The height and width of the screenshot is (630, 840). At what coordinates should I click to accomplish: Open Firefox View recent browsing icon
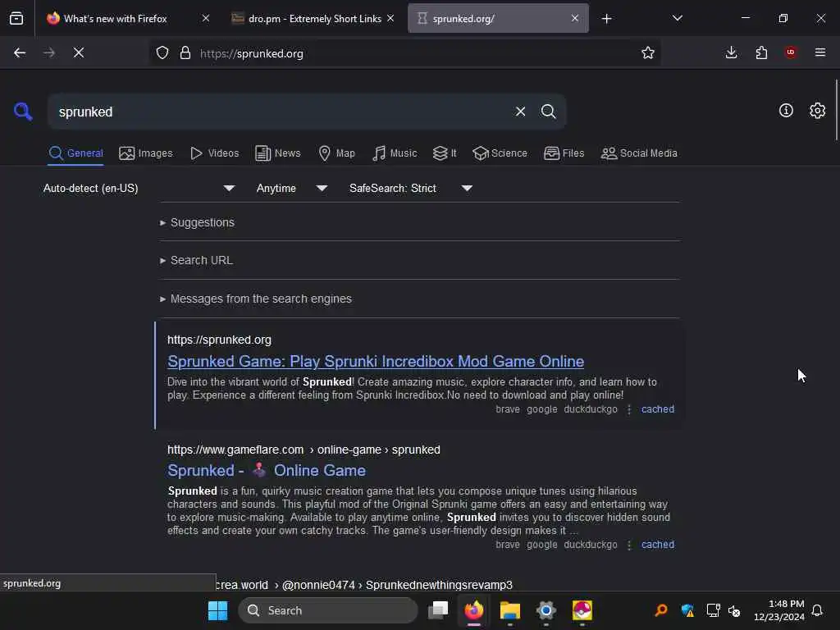(16, 19)
